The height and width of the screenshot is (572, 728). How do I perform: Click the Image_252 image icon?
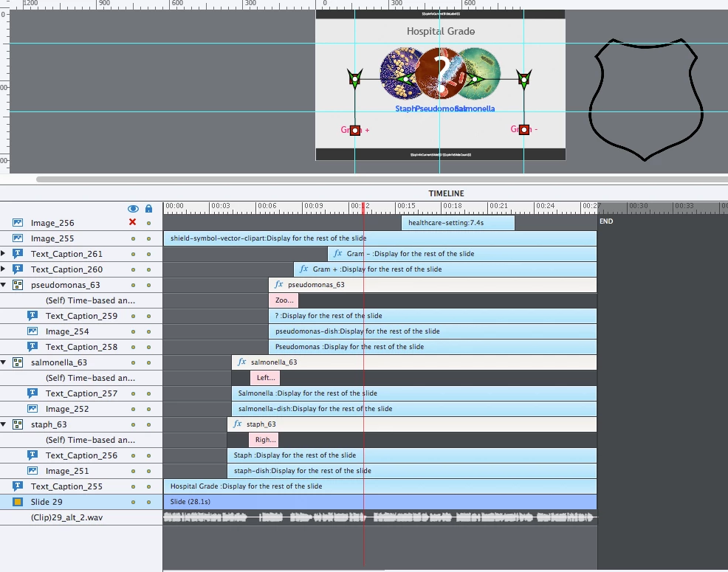coord(32,409)
